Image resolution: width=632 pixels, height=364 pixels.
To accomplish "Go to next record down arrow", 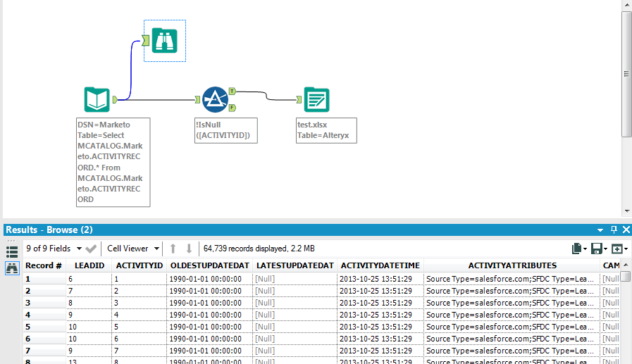I will (x=189, y=249).
